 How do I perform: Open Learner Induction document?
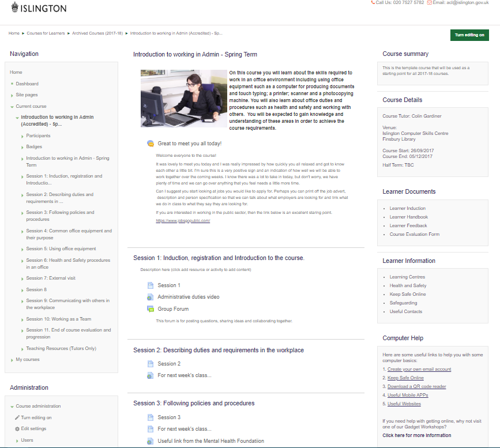(408, 208)
